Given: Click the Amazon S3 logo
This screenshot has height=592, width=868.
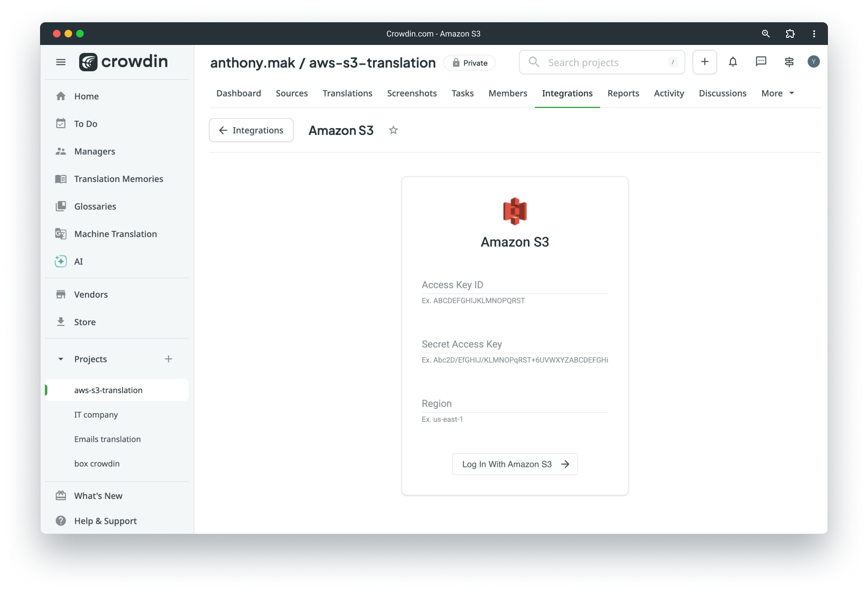Looking at the screenshot, I should (515, 211).
